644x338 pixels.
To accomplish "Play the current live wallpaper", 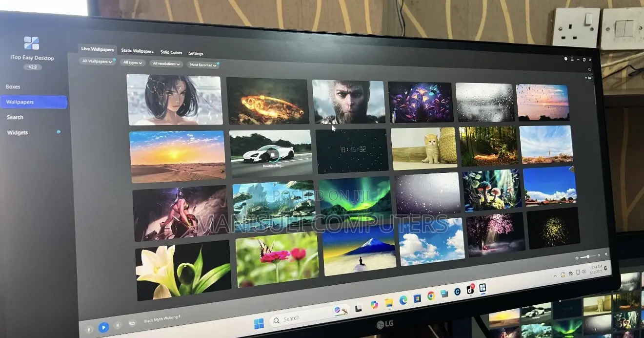I will 103,327.
